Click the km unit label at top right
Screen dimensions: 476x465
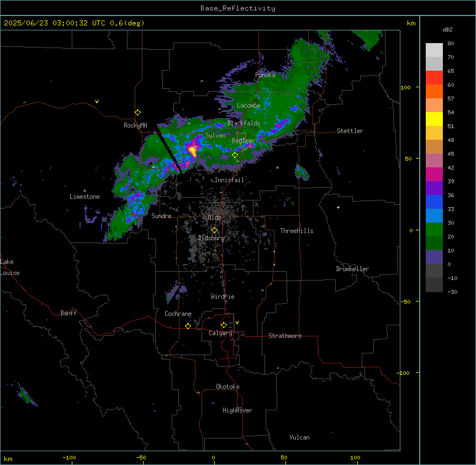[411, 23]
